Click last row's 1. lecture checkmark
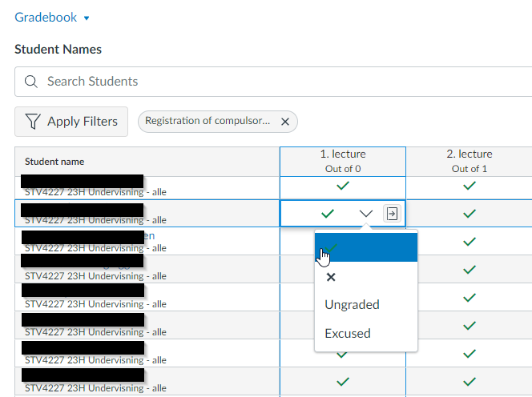 click(343, 382)
